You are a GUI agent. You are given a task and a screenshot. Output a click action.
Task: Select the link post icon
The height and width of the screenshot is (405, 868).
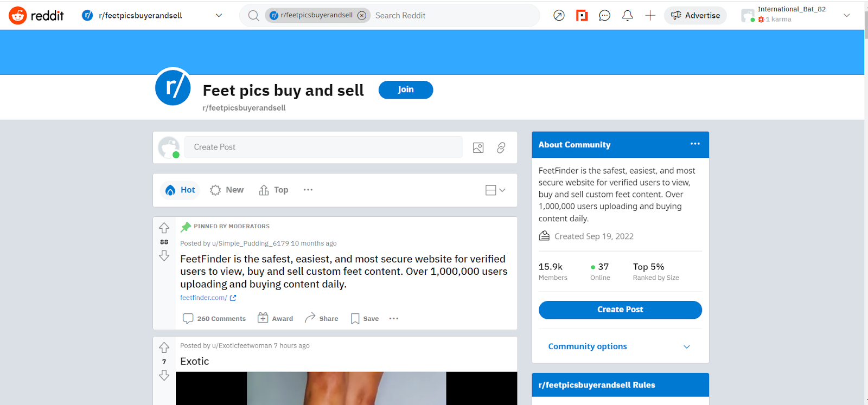point(501,147)
